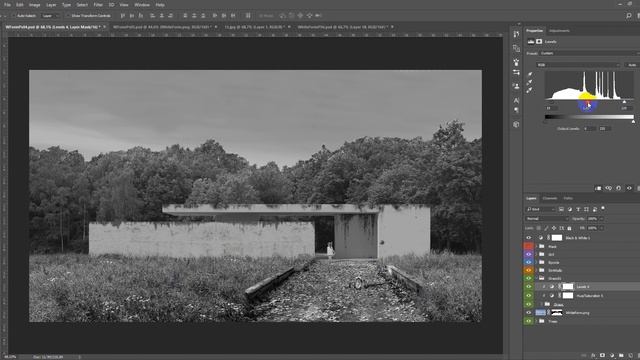Filter layers by pixel layer icon
The image size is (640, 360).
click(561, 209)
